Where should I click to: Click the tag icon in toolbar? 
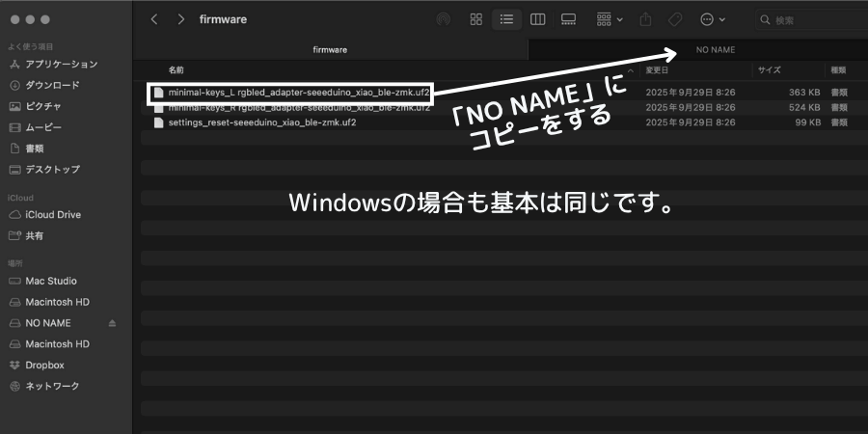(x=675, y=19)
